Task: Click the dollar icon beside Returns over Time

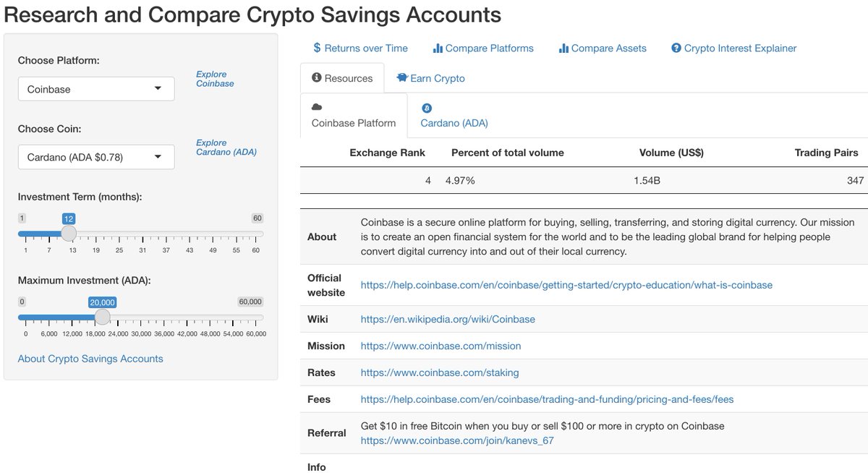Action: pyautogui.click(x=317, y=48)
